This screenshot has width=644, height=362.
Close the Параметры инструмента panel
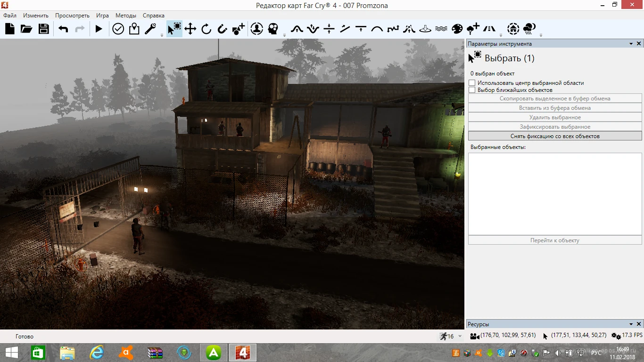(x=639, y=44)
